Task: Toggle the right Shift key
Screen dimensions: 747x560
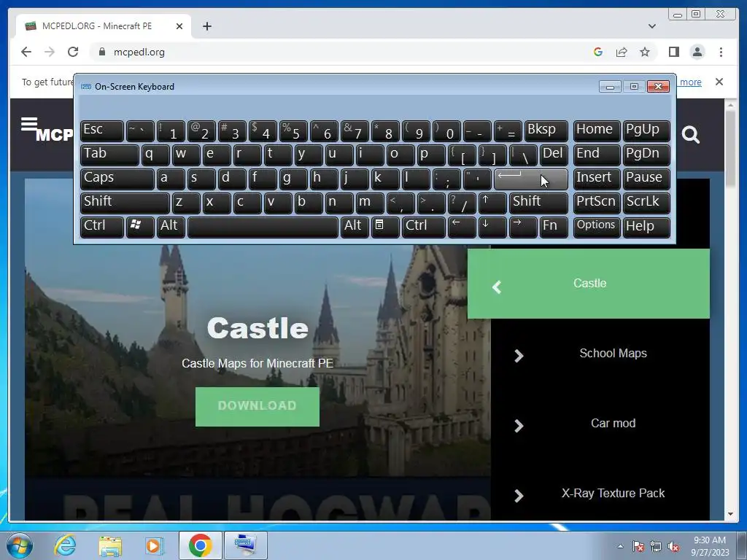Action: click(x=538, y=203)
